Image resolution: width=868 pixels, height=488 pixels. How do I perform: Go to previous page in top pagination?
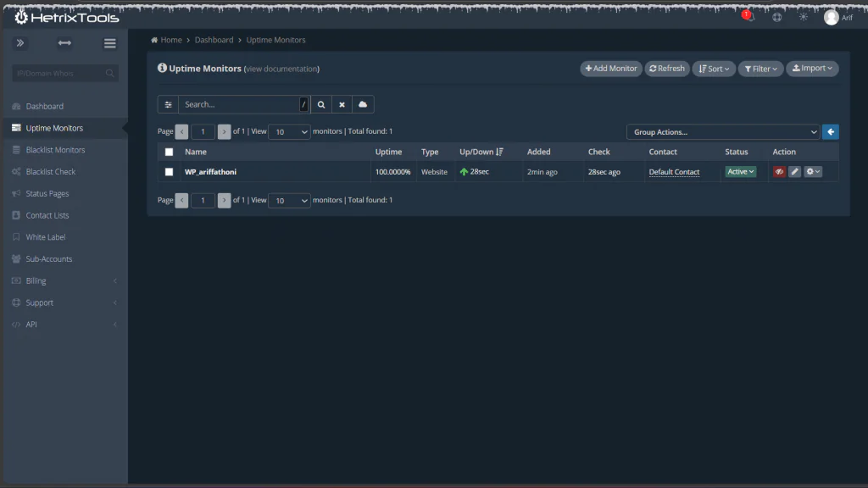(x=181, y=131)
